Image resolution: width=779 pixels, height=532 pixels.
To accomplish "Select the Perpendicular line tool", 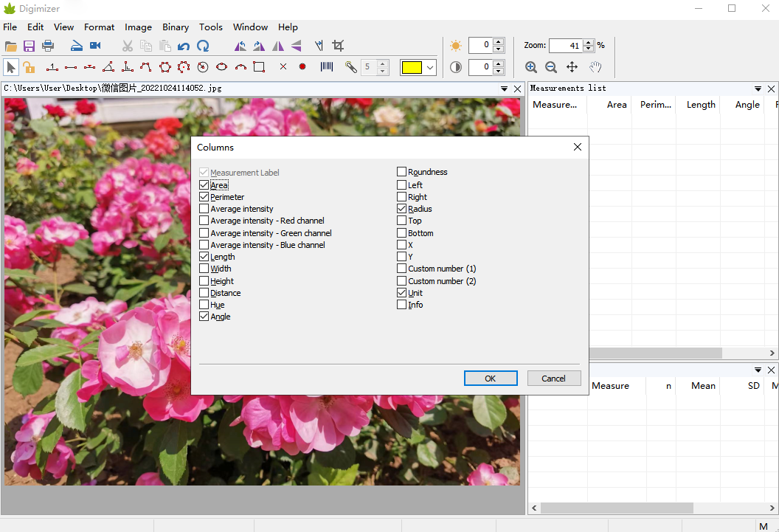I will (x=128, y=67).
